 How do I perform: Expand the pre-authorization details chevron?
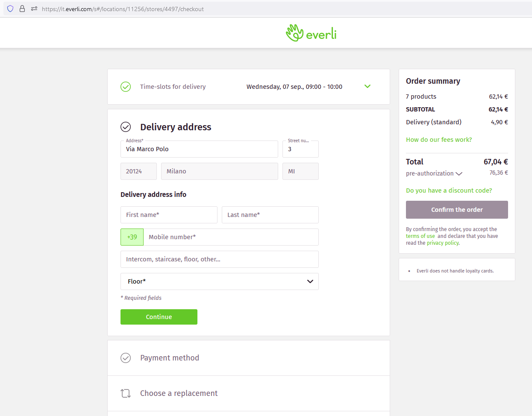coord(459,174)
